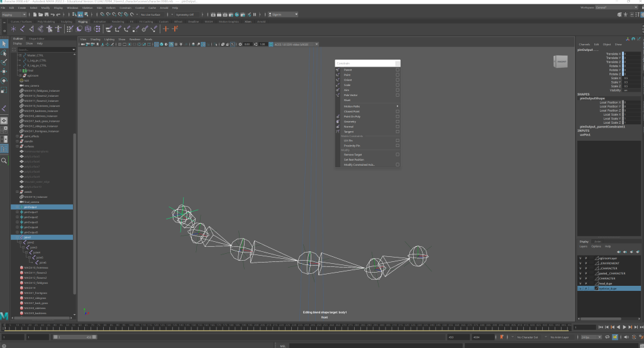Go to start of playback range

coord(601,327)
